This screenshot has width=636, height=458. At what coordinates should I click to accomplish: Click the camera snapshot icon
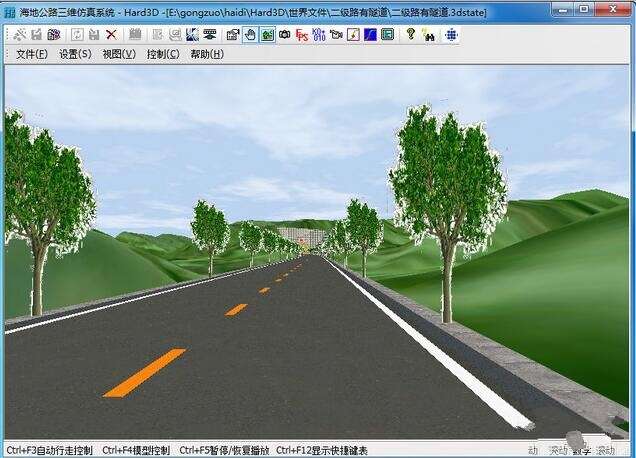tap(285, 35)
